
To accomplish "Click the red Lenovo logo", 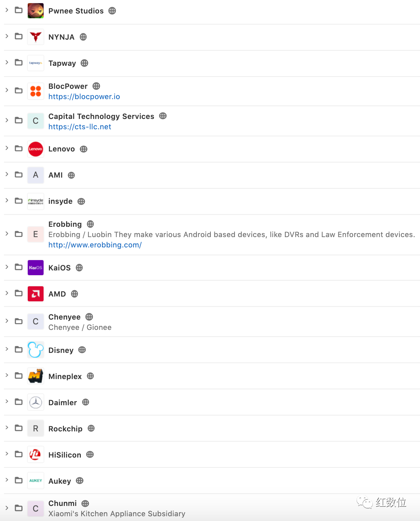I will coord(36,149).
